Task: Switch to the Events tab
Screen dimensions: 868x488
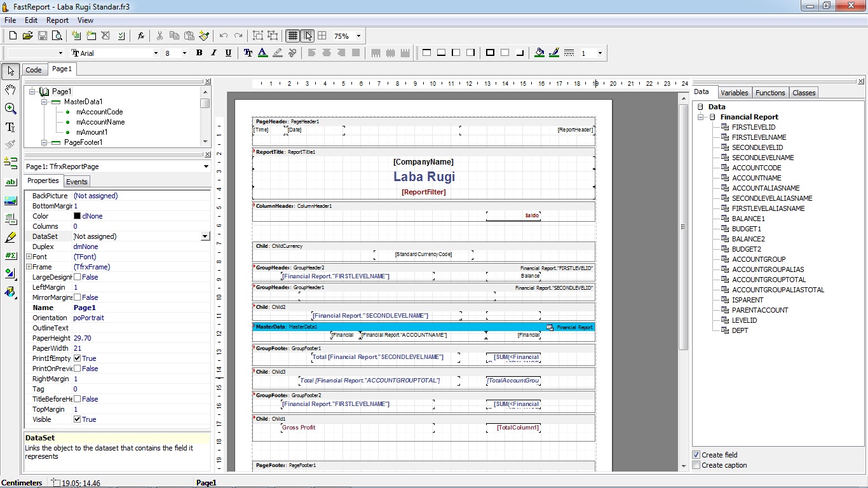Action: pyautogui.click(x=77, y=182)
